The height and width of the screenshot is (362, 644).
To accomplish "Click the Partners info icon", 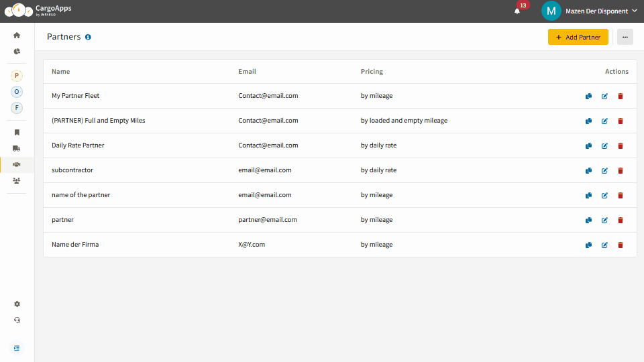I will (x=88, y=37).
